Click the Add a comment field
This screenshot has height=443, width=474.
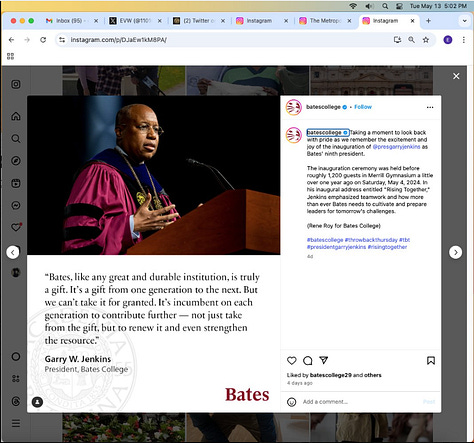[x=360, y=402]
